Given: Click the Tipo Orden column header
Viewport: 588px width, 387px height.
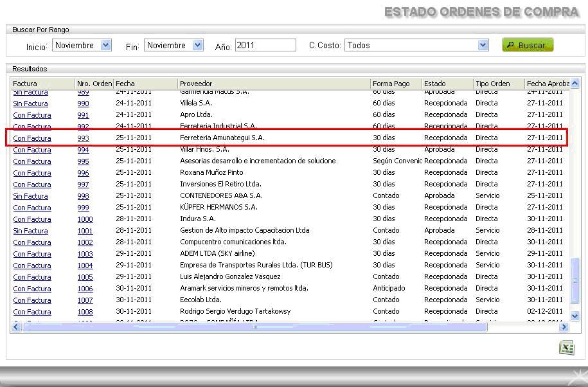Looking at the screenshot, I should [493, 84].
